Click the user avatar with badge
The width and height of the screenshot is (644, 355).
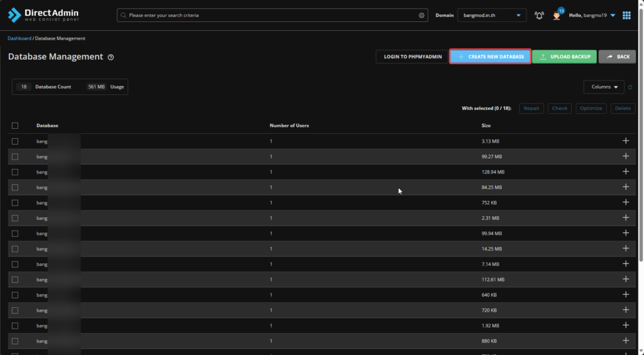[x=557, y=15]
